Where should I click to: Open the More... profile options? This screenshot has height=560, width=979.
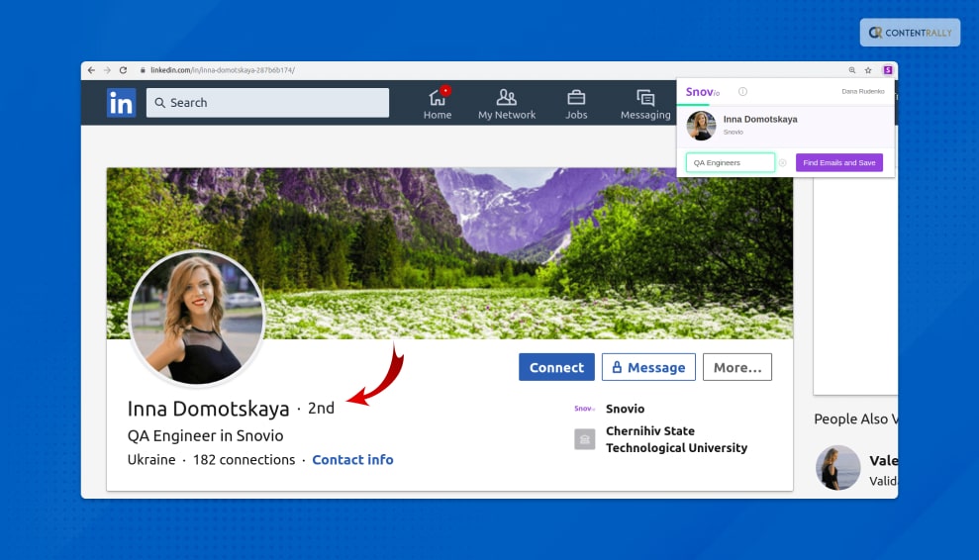(736, 367)
